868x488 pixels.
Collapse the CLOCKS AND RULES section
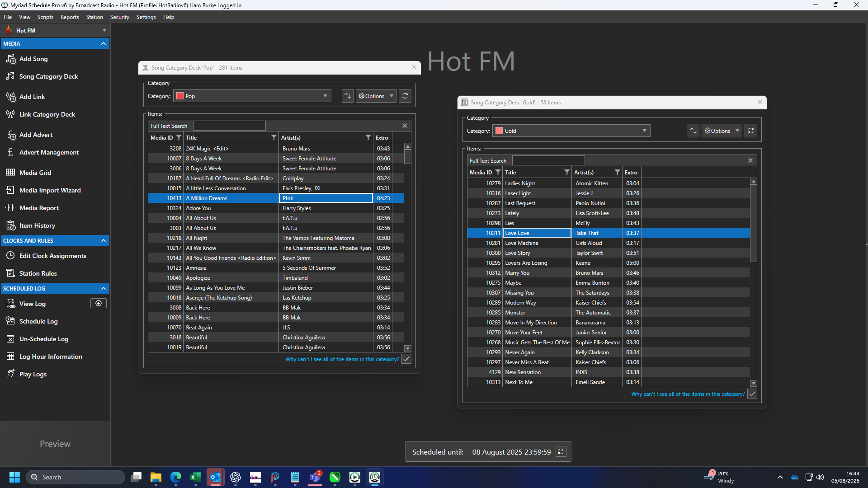103,240
